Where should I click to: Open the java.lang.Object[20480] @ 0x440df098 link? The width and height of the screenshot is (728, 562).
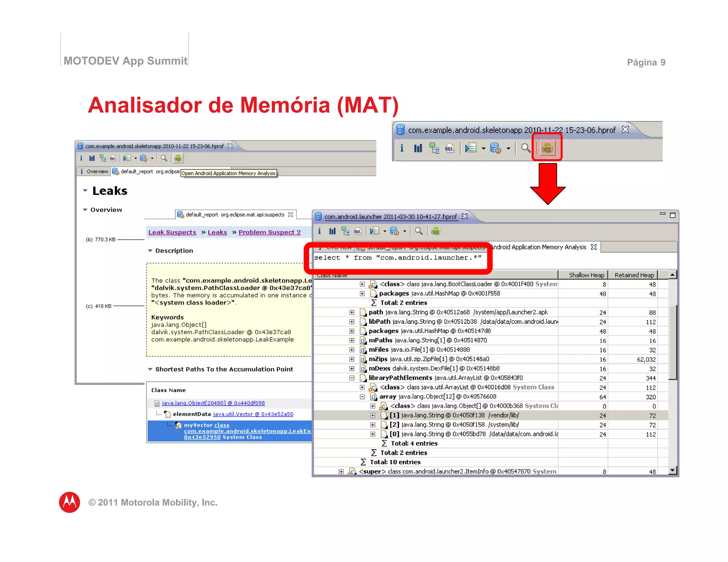click(213, 403)
